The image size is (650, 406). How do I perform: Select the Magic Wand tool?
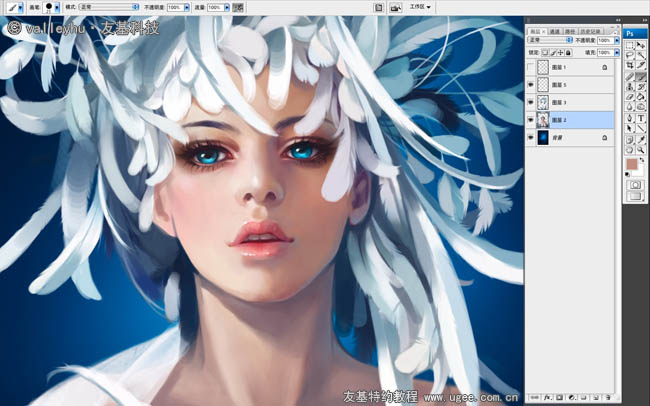tap(641, 55)
